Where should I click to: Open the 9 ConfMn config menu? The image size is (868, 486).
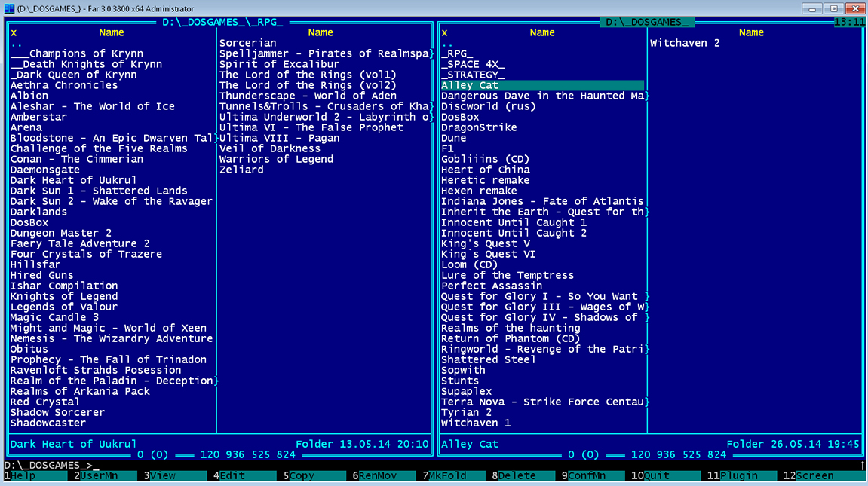(594, 475)
